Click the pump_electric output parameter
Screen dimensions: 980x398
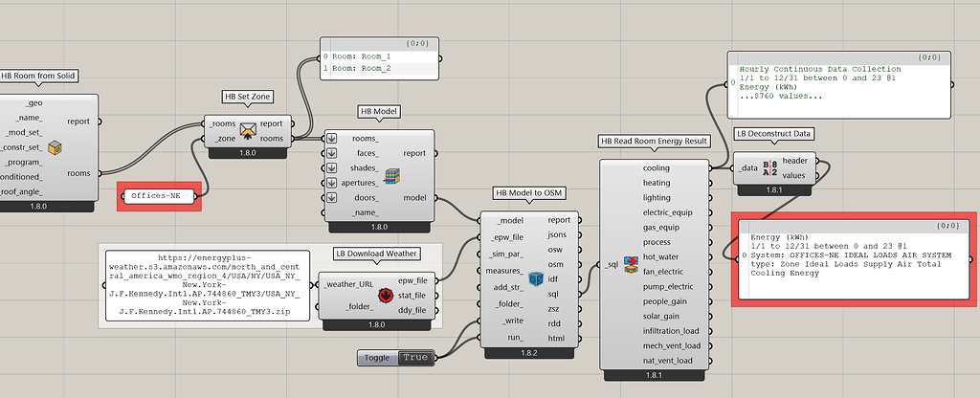click(x=667, y=287)
